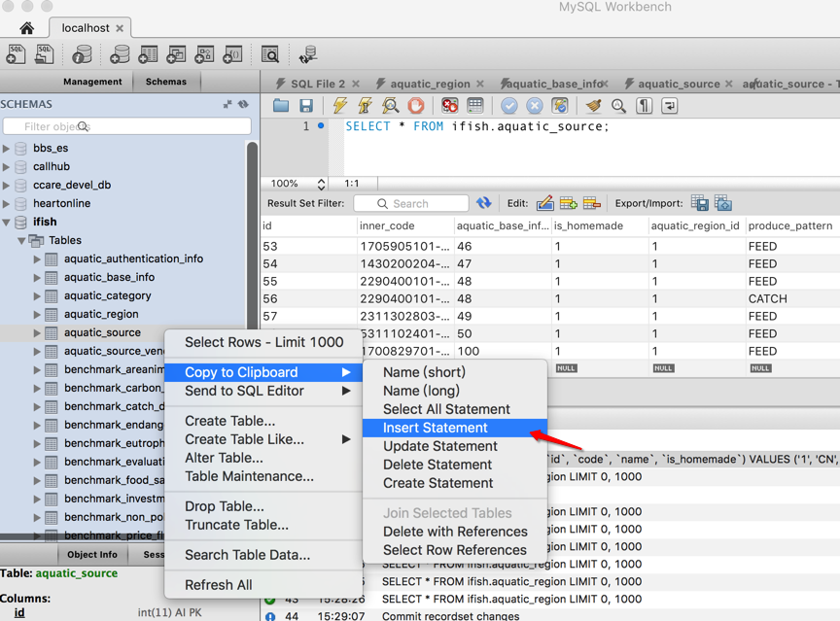This screenshot has width=840, height=621.
Task: Open the Management tab
Action: [92, 82]
